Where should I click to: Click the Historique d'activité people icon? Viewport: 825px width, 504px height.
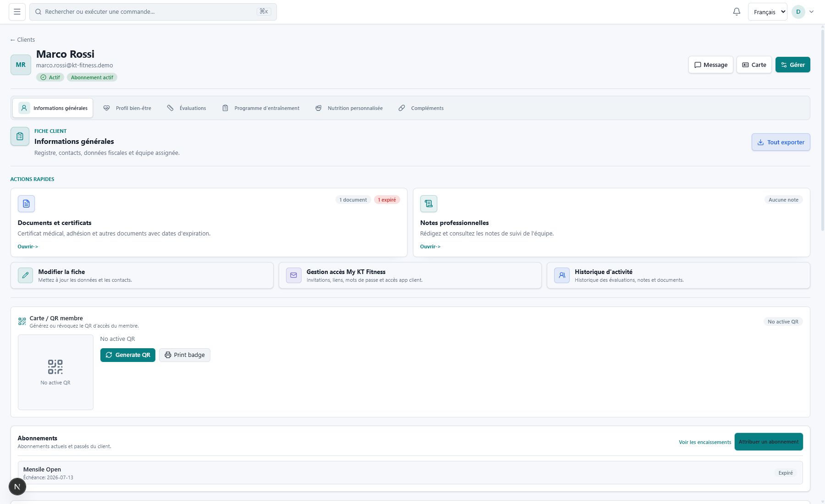click(561, 275)
